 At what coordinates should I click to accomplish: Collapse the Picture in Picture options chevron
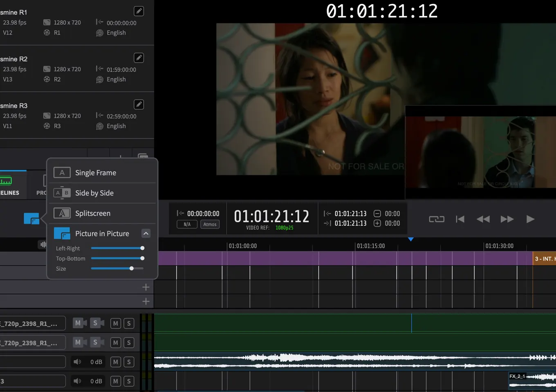146,234
